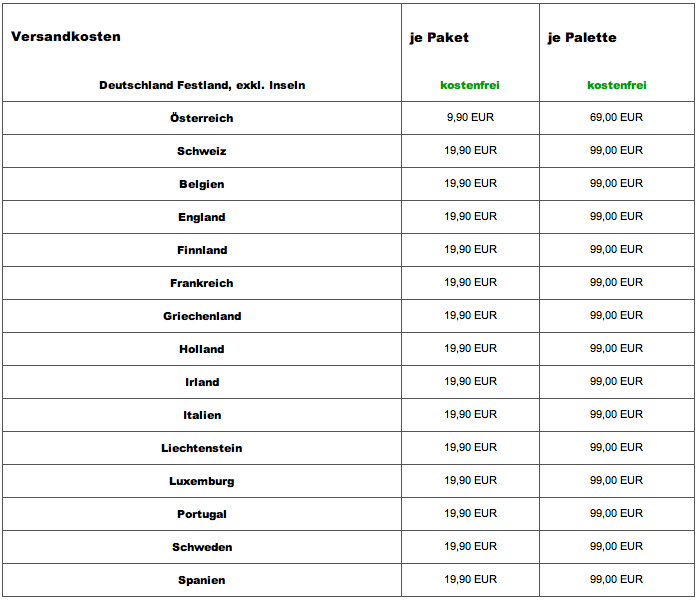Select the Frankreich row label
The height and width of the screenshot is (600, 698).
pos(202,283)
